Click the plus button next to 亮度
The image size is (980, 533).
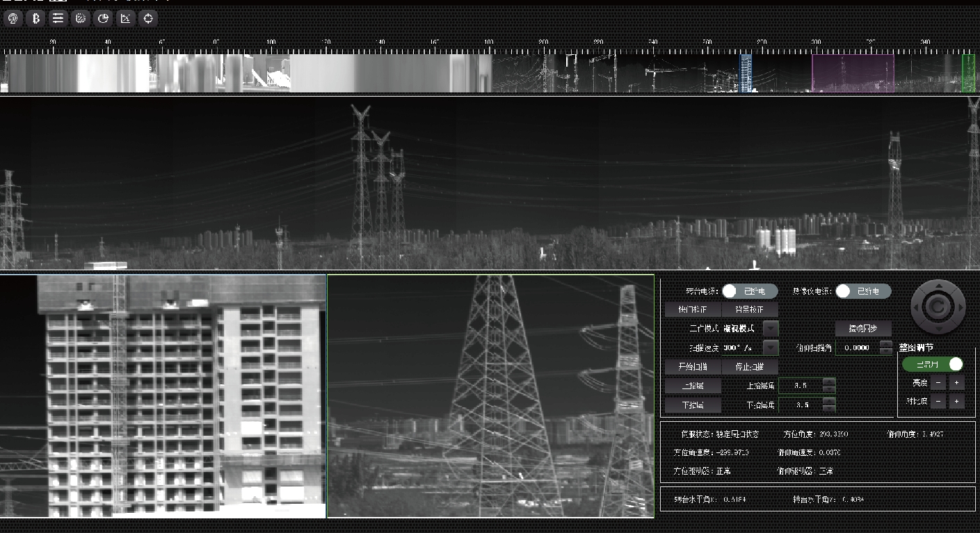[956, 383]
